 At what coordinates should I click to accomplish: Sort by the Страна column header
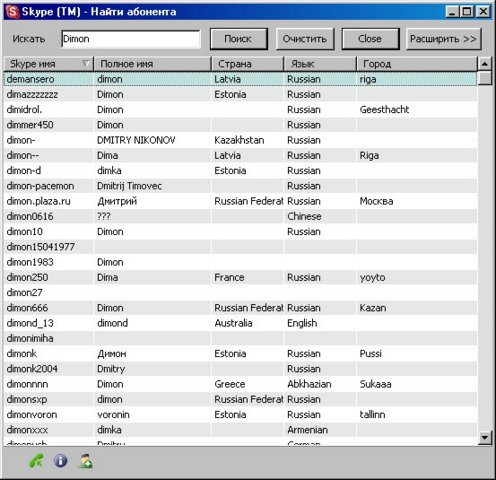click(x=248, y=64)
